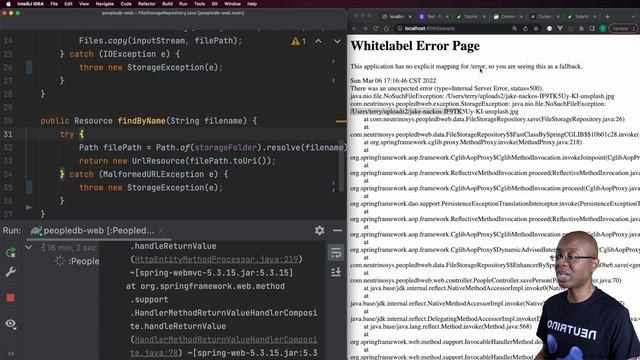Click storageFolder in the Path.of call
Image resolution: width=640 pixels, height=360 pixels.
[x=226, y=148]
